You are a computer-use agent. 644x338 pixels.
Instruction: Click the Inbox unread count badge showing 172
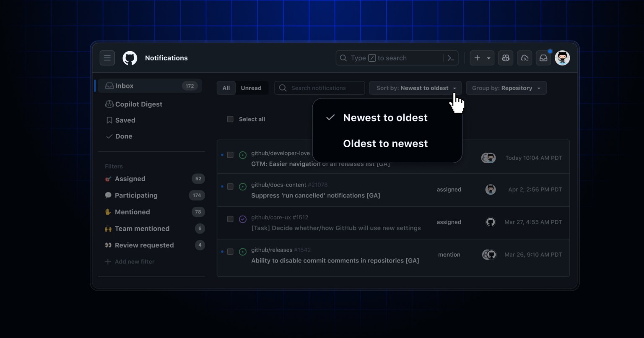190,86
